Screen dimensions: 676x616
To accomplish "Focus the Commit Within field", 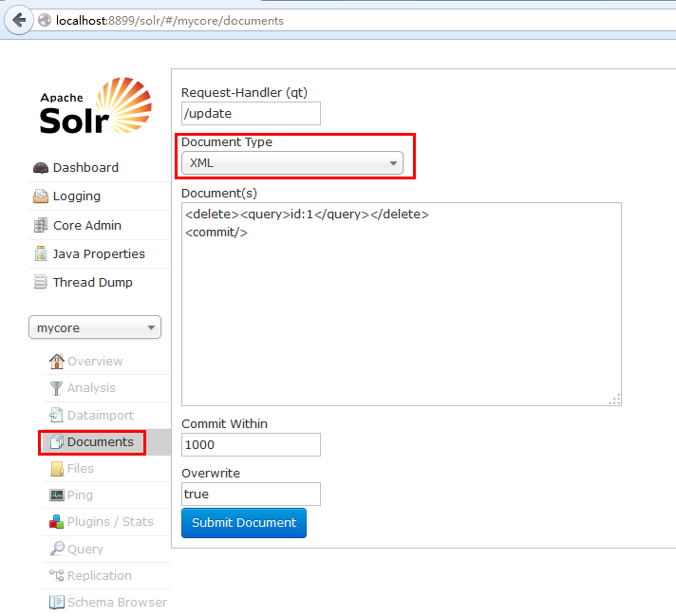I will pyautogui.click(x=251, y=445).
